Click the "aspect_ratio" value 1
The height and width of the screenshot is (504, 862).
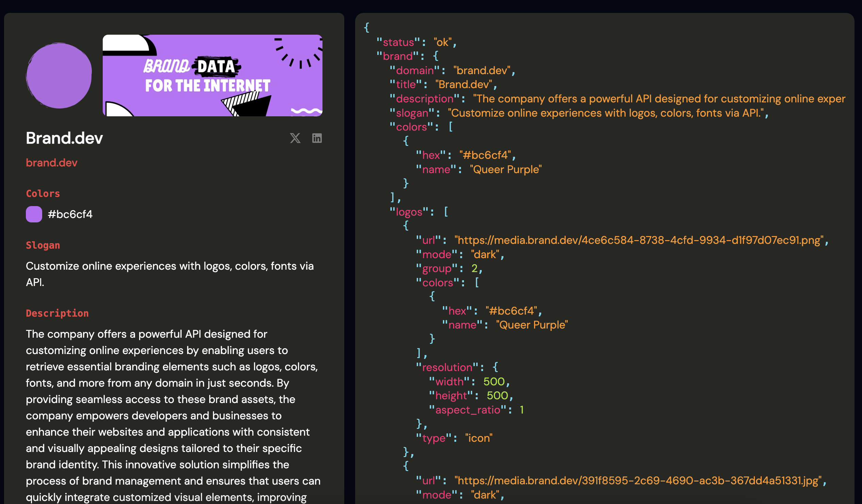[x=521, y=410]
